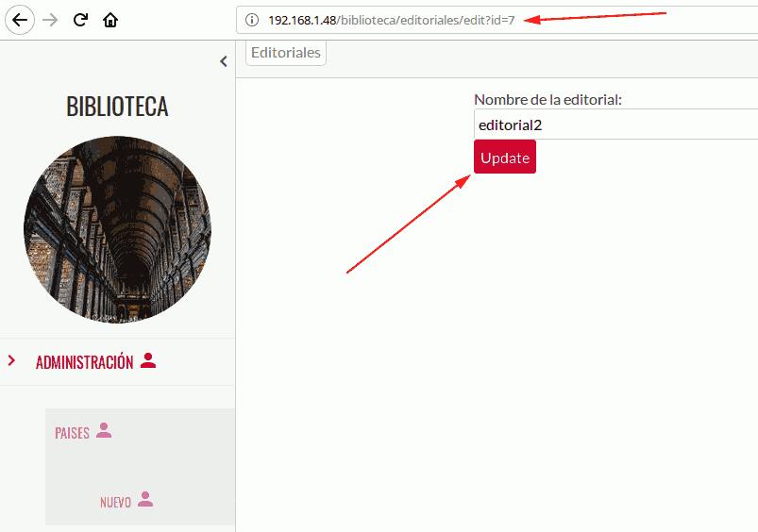Collapse the sidebar with the chevron

224,61
